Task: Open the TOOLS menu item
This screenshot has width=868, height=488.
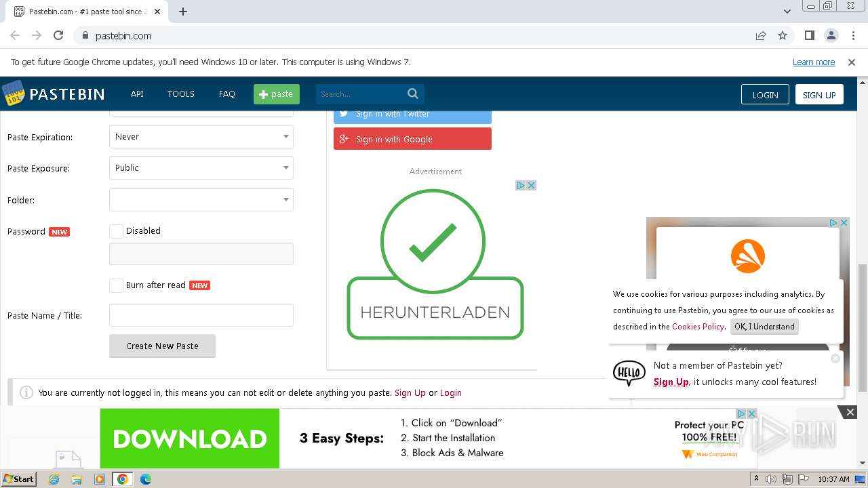Action: coord(181,94)
